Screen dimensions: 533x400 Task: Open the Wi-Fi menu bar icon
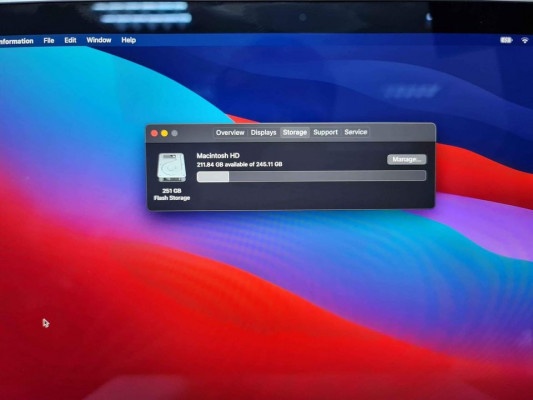coord(525,40)
